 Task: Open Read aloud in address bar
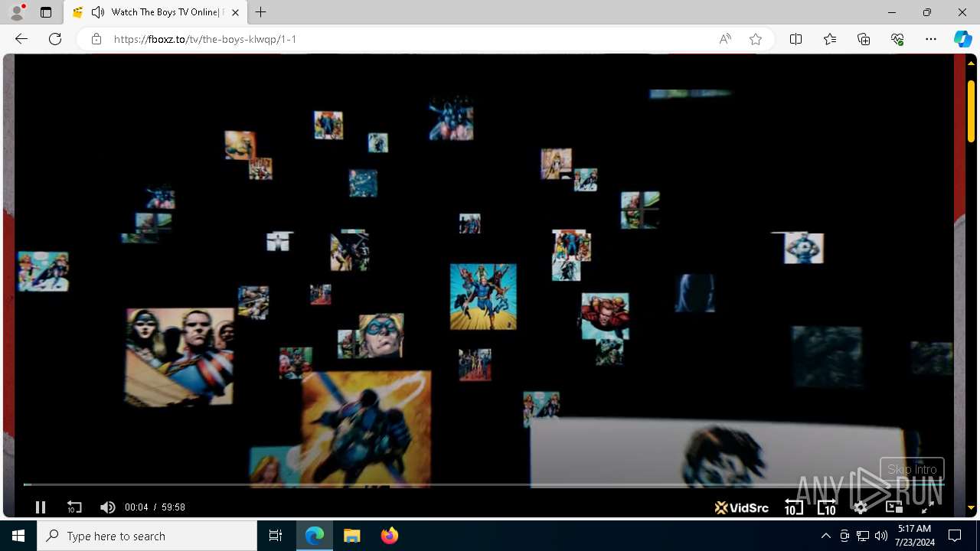click(x=725, y=39)
